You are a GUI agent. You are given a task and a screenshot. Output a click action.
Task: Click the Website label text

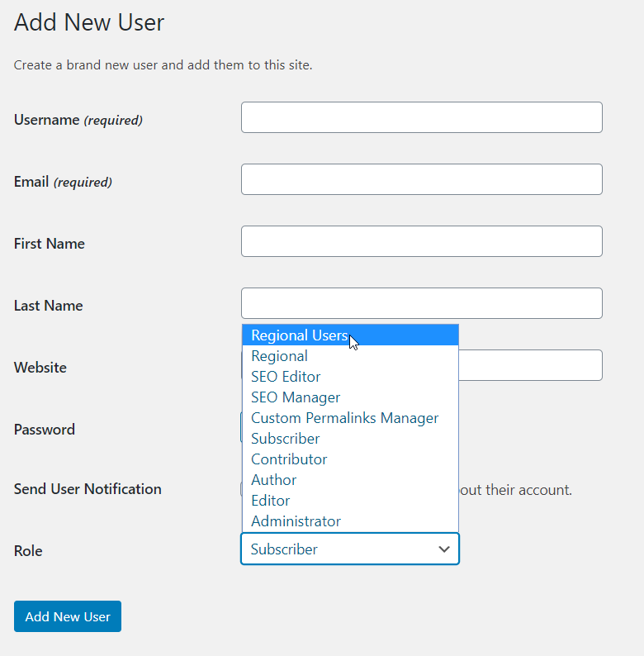click(x=40, y=368)
